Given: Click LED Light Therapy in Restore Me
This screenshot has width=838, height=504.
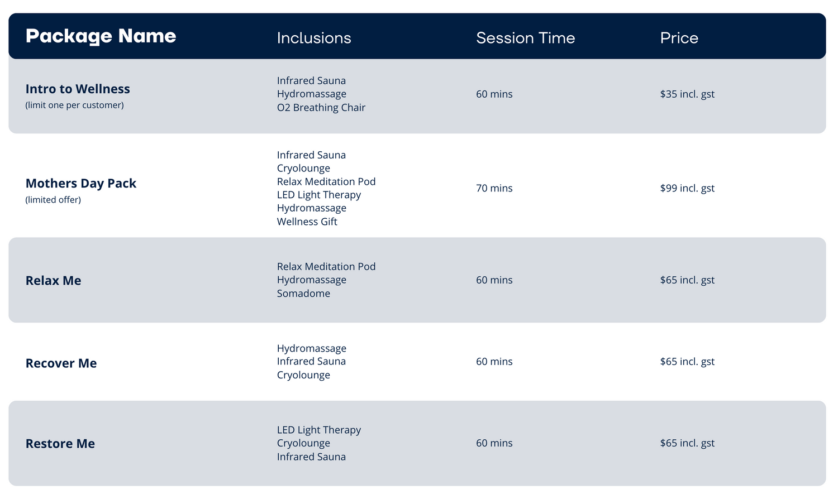Looking at the screenshot, I should [x=319, y=430].
